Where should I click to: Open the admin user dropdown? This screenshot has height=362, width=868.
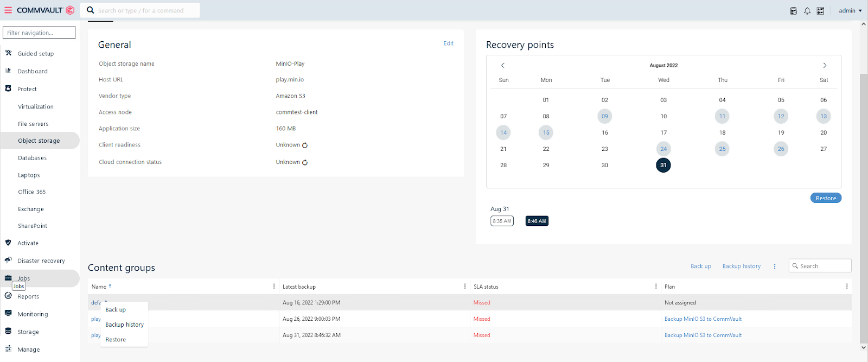click(850, 11)
